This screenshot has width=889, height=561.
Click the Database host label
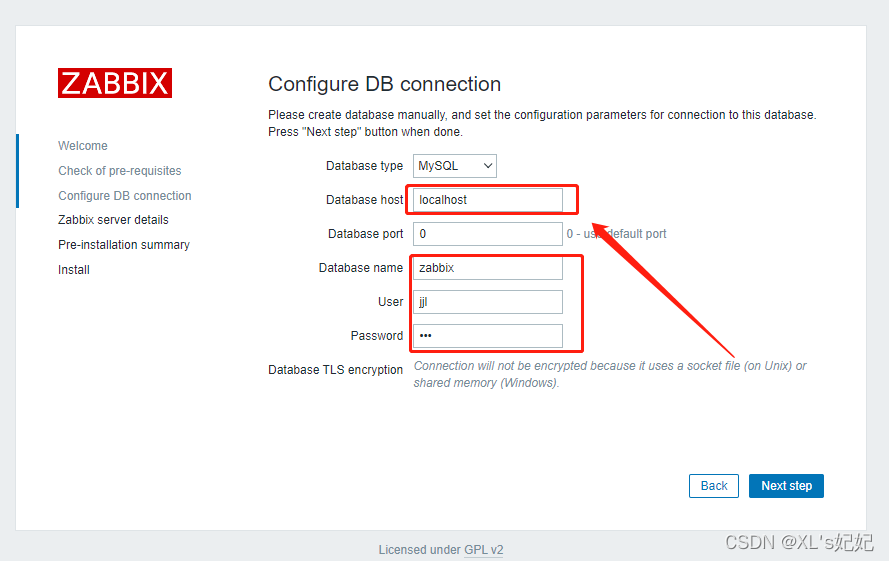tap(365, 200)
